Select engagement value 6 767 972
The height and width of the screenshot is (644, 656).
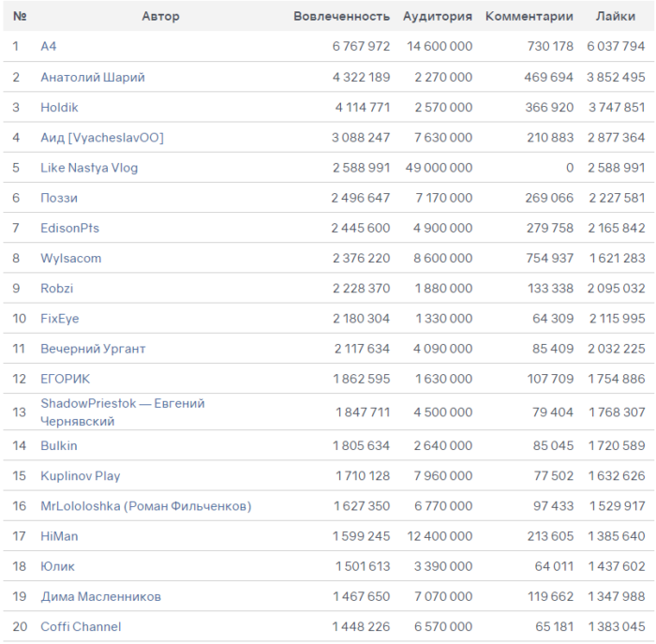(x=361, y=46)
